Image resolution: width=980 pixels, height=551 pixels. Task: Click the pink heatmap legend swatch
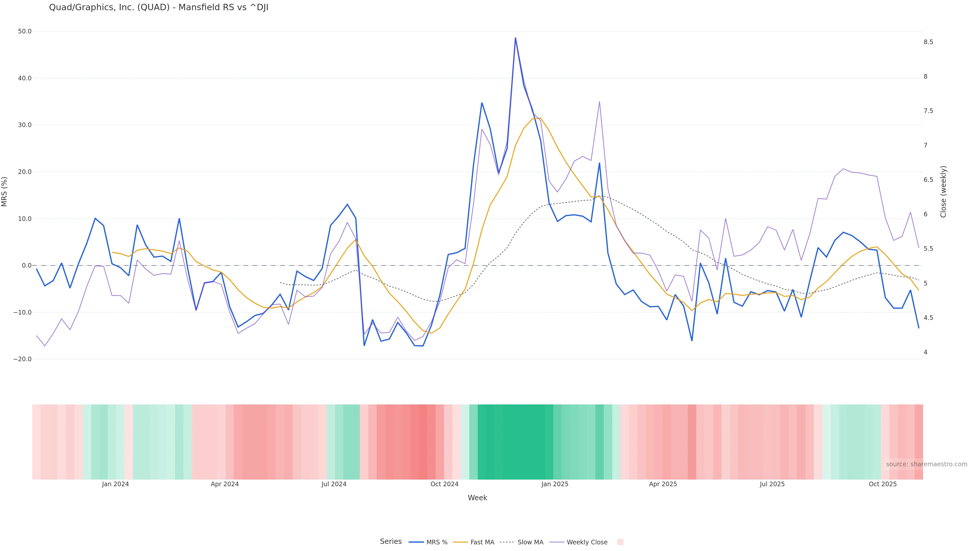click(x=620, y=542)
